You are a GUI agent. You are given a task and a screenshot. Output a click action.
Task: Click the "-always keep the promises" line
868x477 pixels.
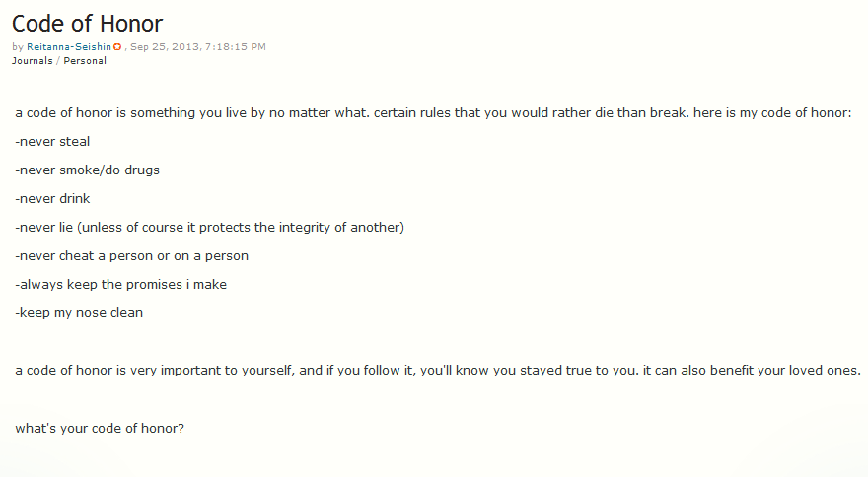pyautogui.click(x=121, y=285)
